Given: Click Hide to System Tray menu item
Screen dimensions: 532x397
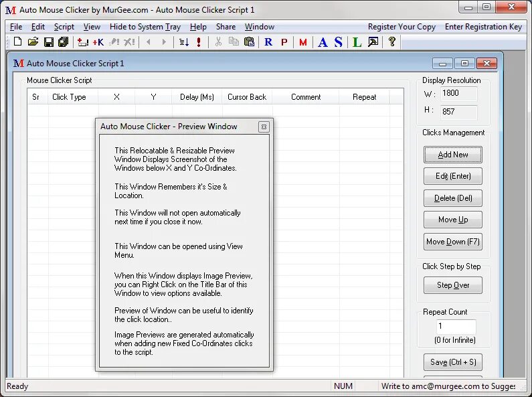Looking at the screenshot, I should (145, 27).
